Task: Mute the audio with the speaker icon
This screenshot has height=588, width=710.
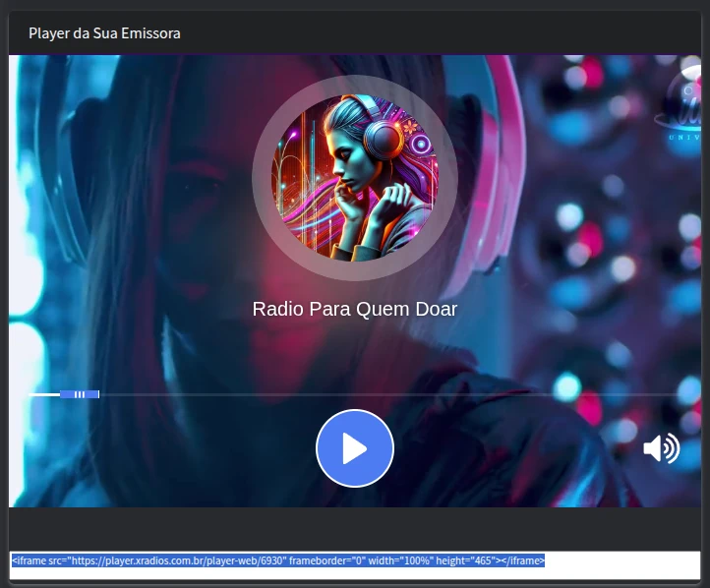Action: coord(660,448)
